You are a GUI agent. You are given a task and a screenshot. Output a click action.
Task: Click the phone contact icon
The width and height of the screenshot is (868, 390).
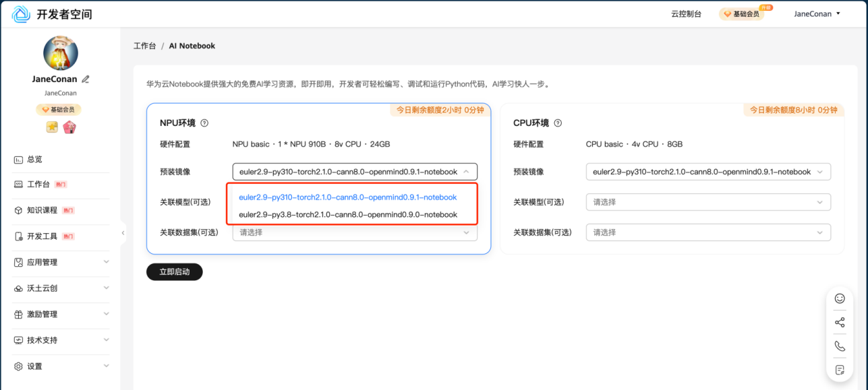point(840,346)
